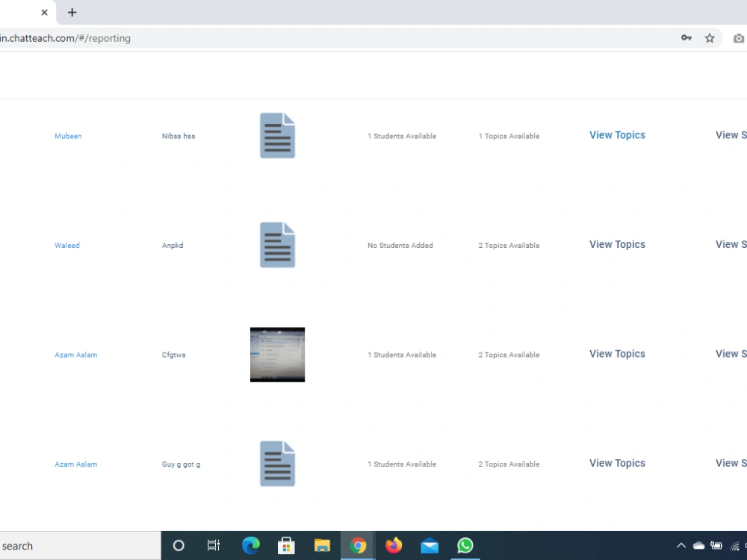
Task: Click the document icon for the Anpkd report
Action: pyautogui.click(x=277, y=244)
